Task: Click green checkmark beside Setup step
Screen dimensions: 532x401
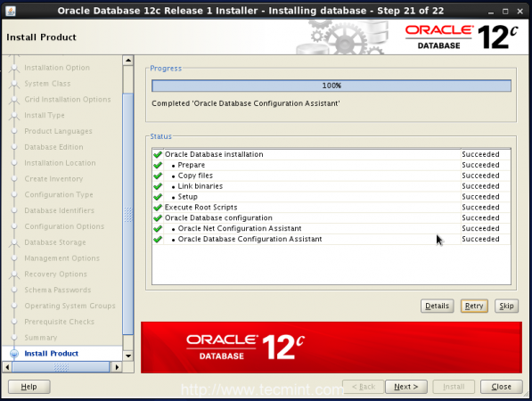Action: (158, 197)
